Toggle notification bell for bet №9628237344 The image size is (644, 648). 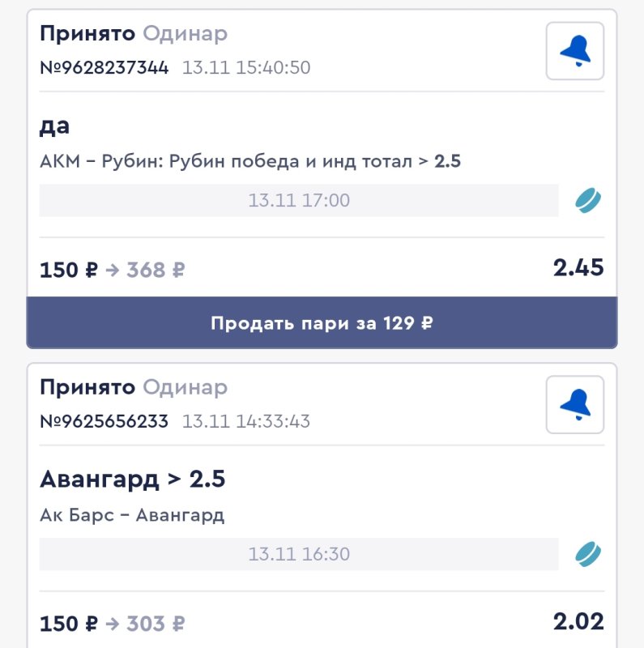(x=575, y=50)
